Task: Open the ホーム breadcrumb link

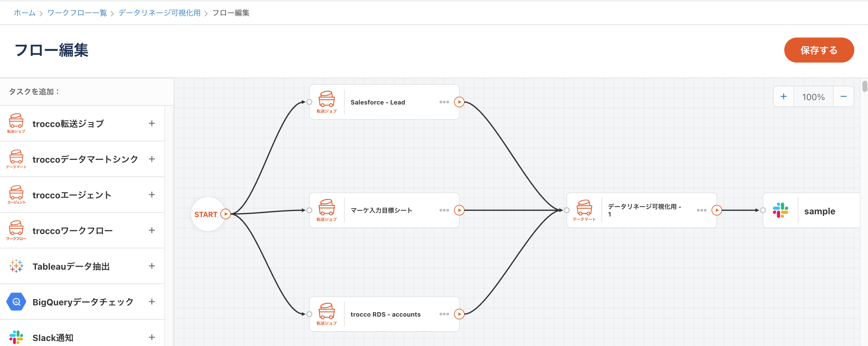Action: click(24, 13)
